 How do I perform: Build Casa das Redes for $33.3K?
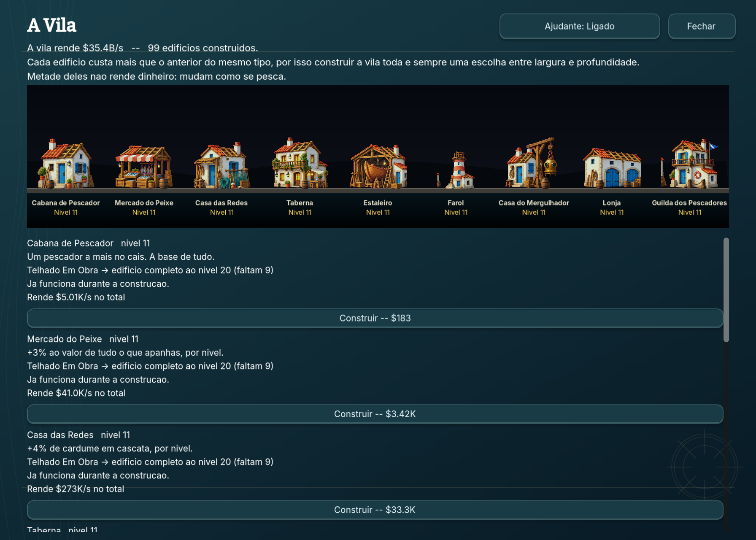click(375, 510)
